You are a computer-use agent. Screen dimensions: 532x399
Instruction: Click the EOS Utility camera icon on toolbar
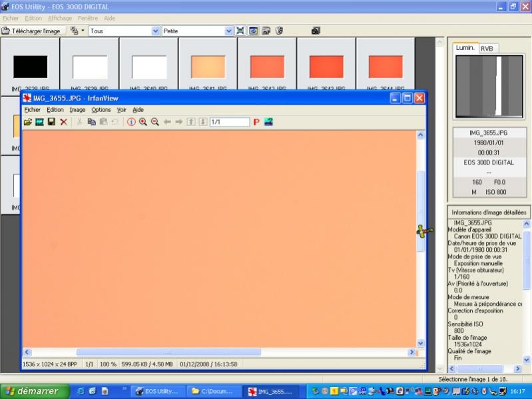coord(316,31)
